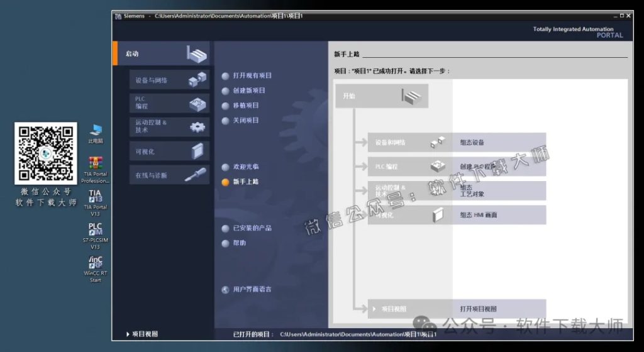
Task: Choose 关闭项目 option
Action: coord(240,120)
